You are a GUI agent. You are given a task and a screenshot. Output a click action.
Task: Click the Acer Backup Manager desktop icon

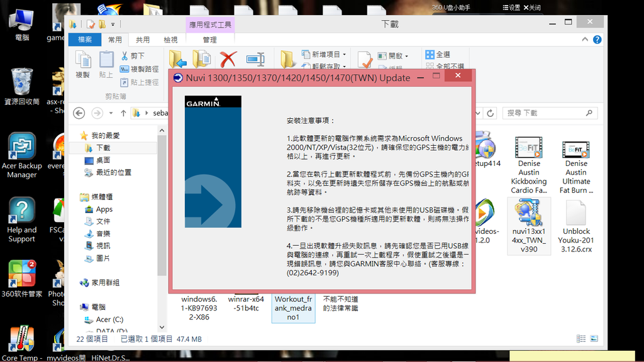pyautogui.click(x=22, y=155)
